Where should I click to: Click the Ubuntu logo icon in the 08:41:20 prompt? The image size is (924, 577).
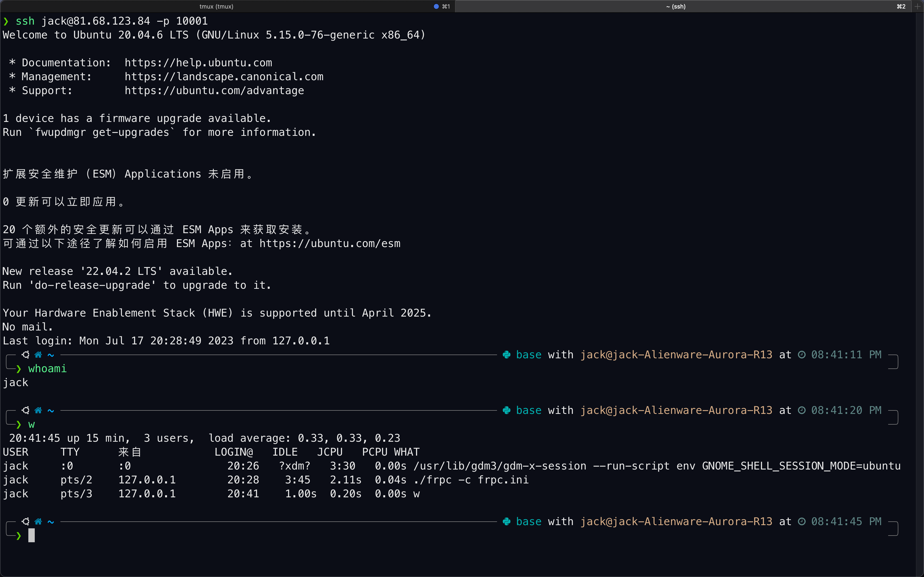point(26,410)
